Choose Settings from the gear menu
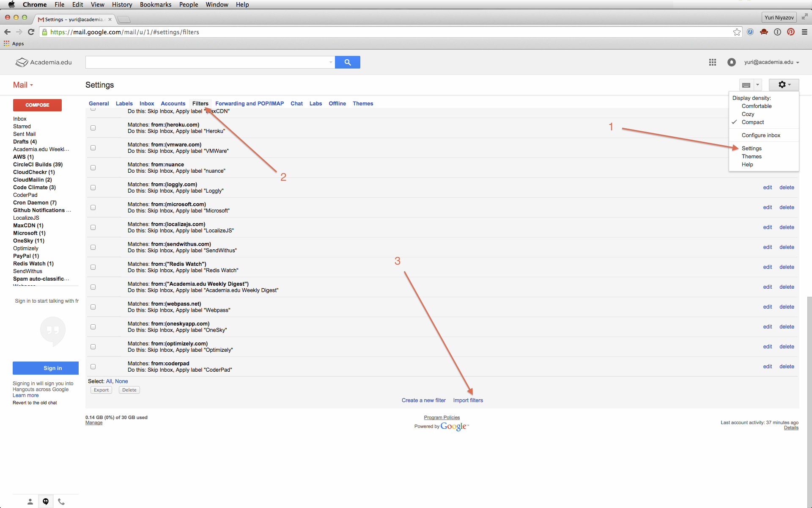Screen dimensions: 812x508 coord(752,149)
